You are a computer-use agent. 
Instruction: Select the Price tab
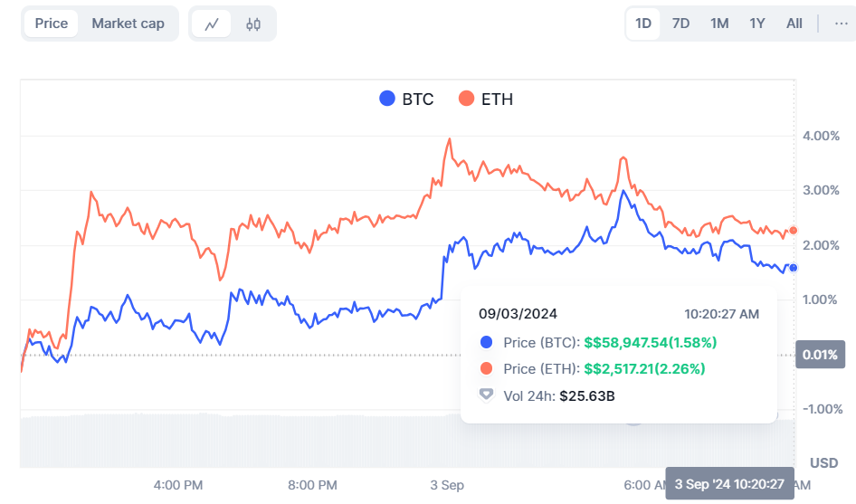(52, 24)
